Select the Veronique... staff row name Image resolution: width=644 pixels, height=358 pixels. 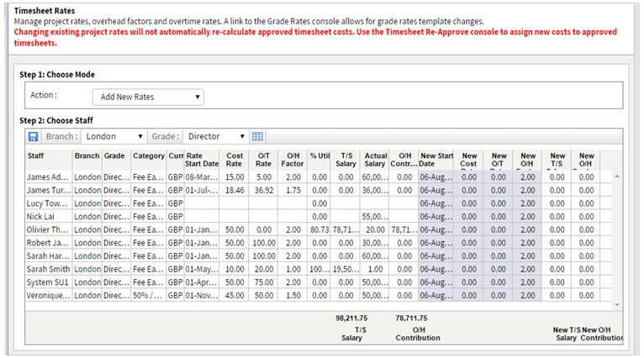tap(49, 295)
